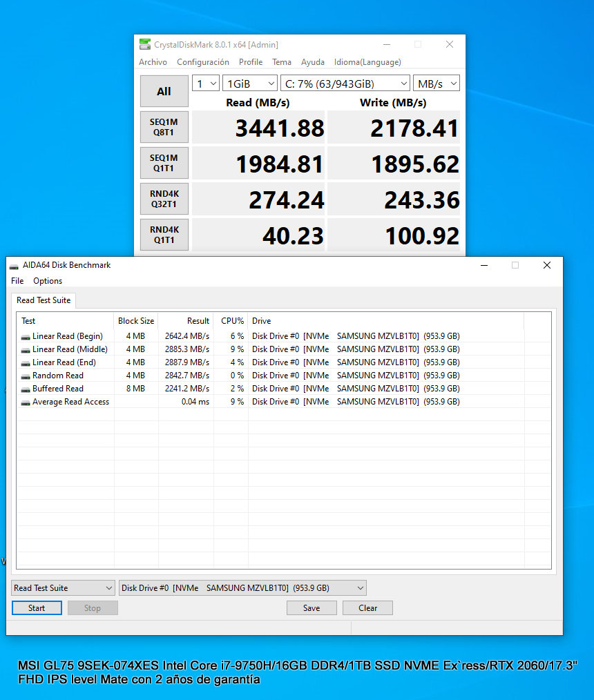This screenshot has width=594, height=700.
Task: Run the RND4K Q32T1 test
Action: [x=164, y=199]
